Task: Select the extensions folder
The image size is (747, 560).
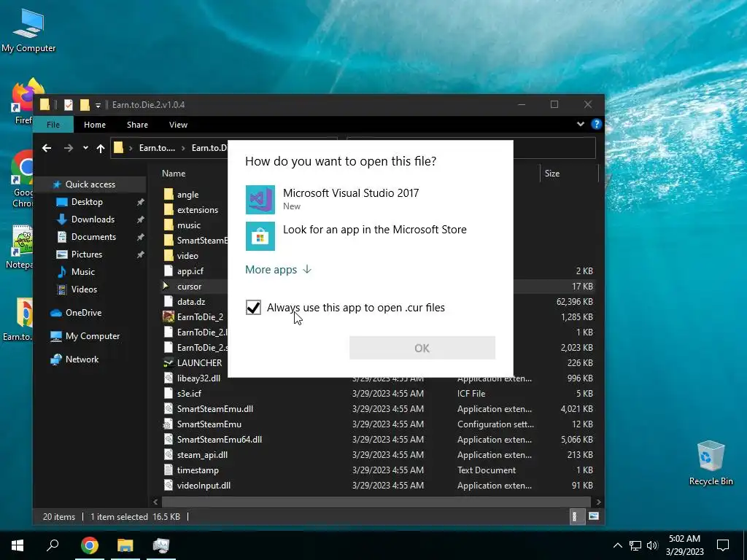Action: tap(197, 210)
